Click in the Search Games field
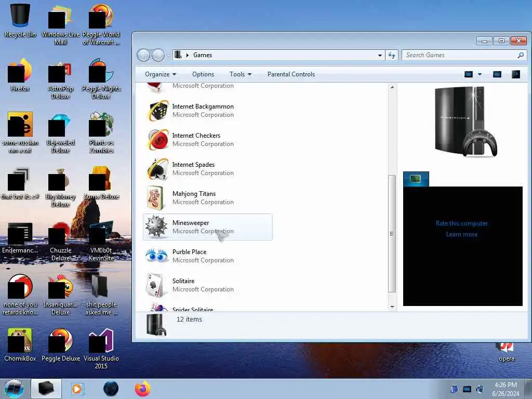The height and width of the screenshot is (399, 532). pyautogui.click(x=464, y=55)
